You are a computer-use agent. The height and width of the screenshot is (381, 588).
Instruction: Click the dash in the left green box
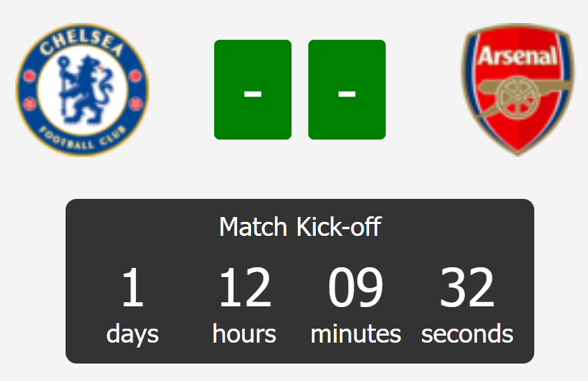[252, 94]
